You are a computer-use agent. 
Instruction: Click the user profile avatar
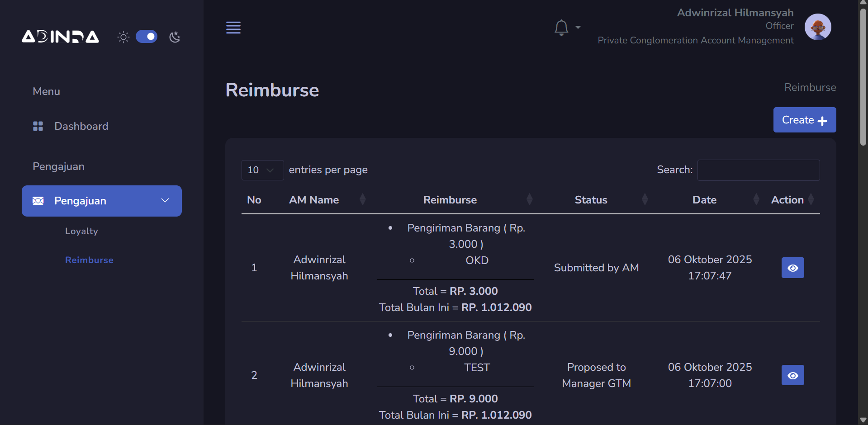click(817, 27)
